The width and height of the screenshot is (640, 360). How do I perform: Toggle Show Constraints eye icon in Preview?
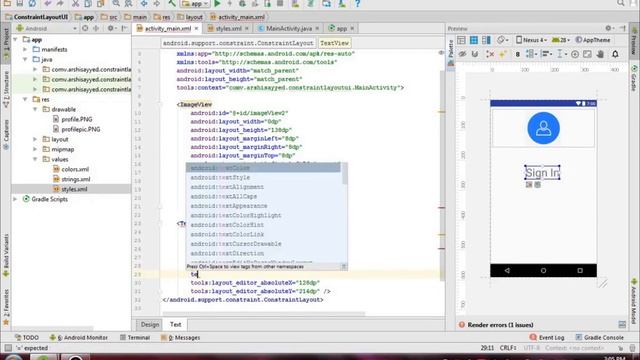tap(462, 54)
